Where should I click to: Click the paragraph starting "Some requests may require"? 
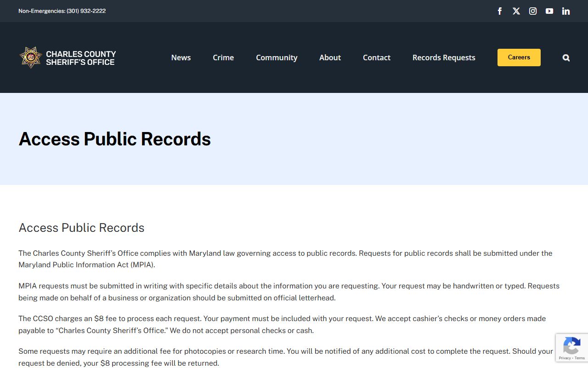[x=286, y=357]
